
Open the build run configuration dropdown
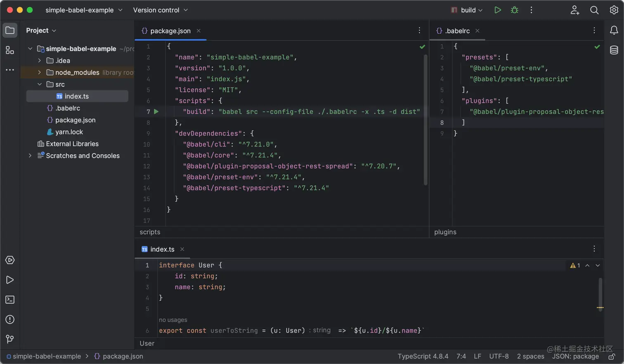pyautogui.click(x=468, y=10)
